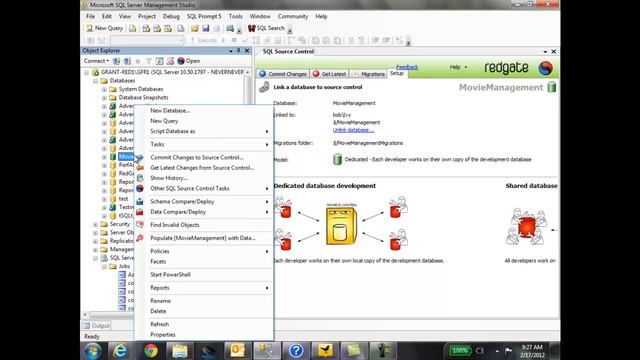The height and width of the screenshot is (360, 640).
Task: Click the Show History menu icon
Action: coord(140,178)
